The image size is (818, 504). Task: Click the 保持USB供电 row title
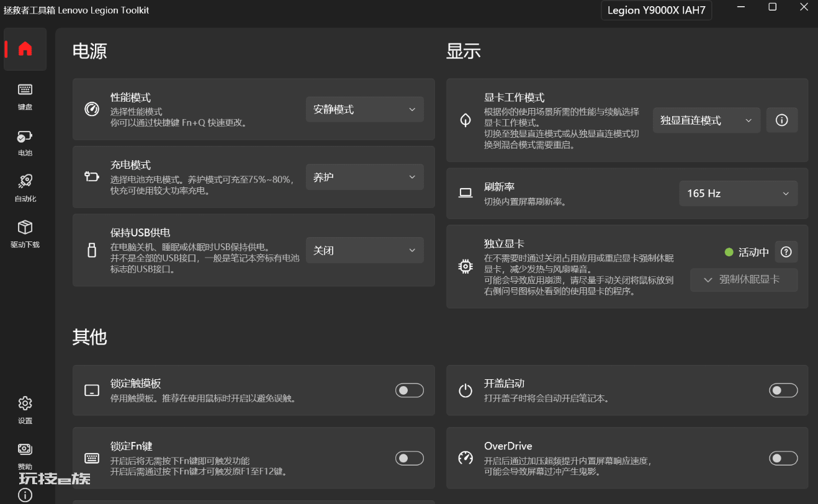pos(140,233)
